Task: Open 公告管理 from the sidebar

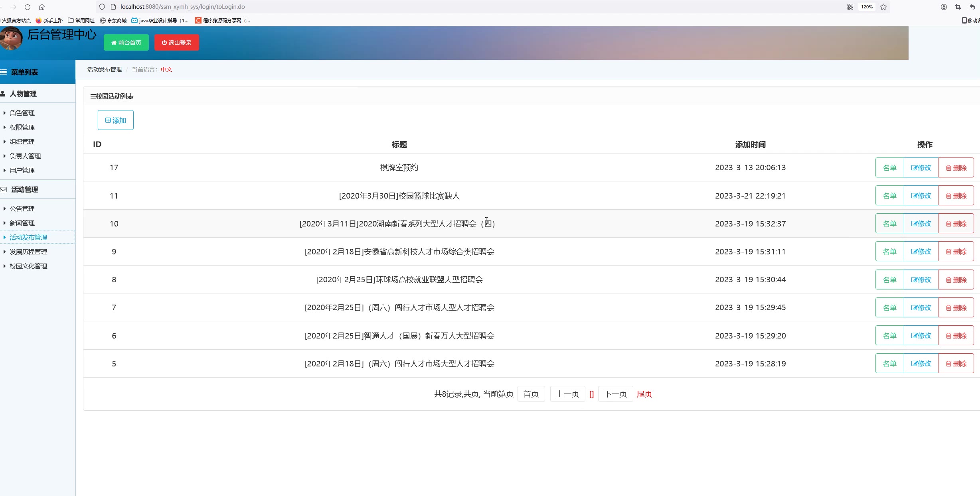Action: coord(22,209)
